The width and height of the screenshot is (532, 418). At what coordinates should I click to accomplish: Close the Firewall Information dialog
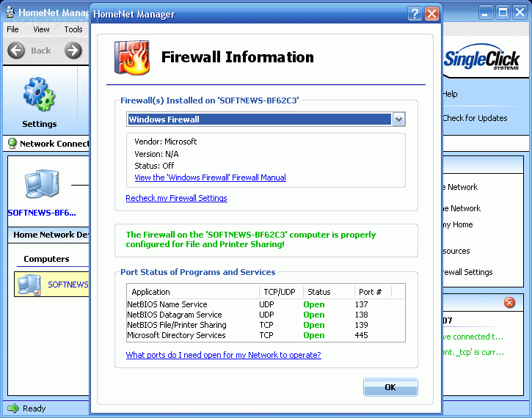pos(431,14)
